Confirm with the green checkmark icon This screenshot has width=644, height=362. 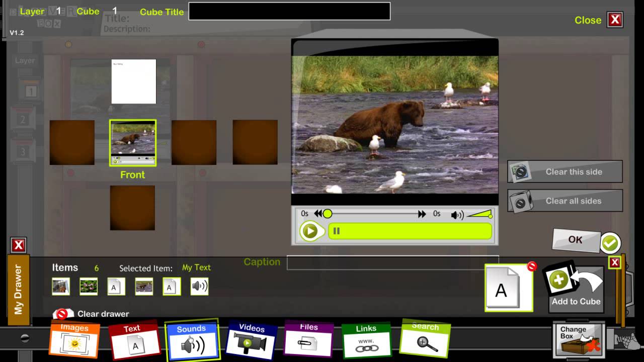[610, 243]
